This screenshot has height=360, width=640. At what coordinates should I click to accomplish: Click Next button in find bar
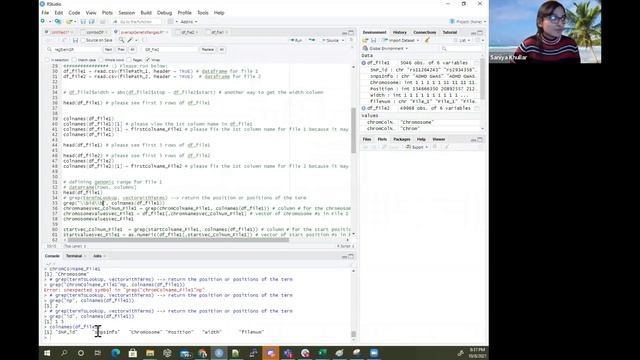[108, 49]
